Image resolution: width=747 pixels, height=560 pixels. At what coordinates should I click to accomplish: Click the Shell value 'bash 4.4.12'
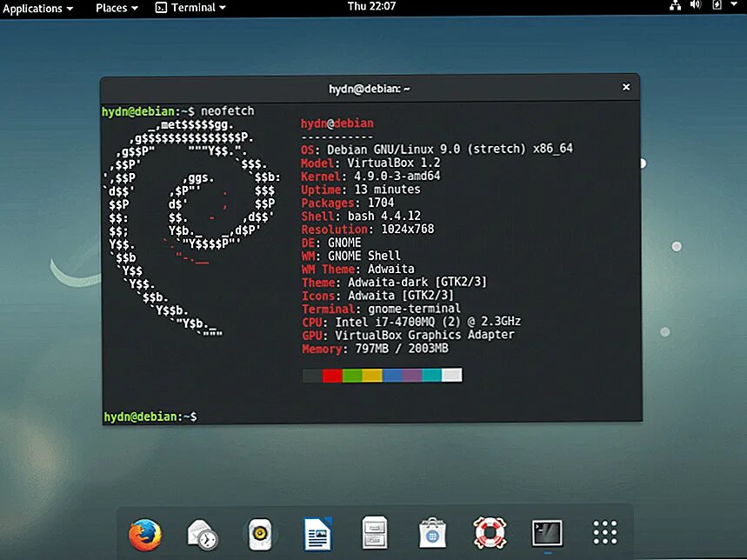384,217
